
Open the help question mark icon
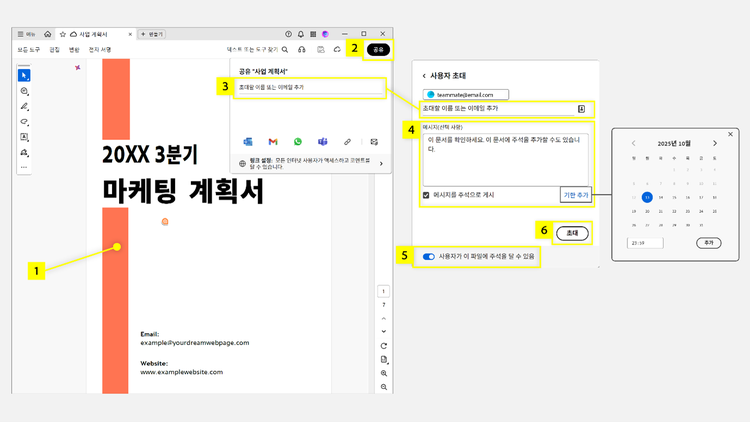(288, 34)
